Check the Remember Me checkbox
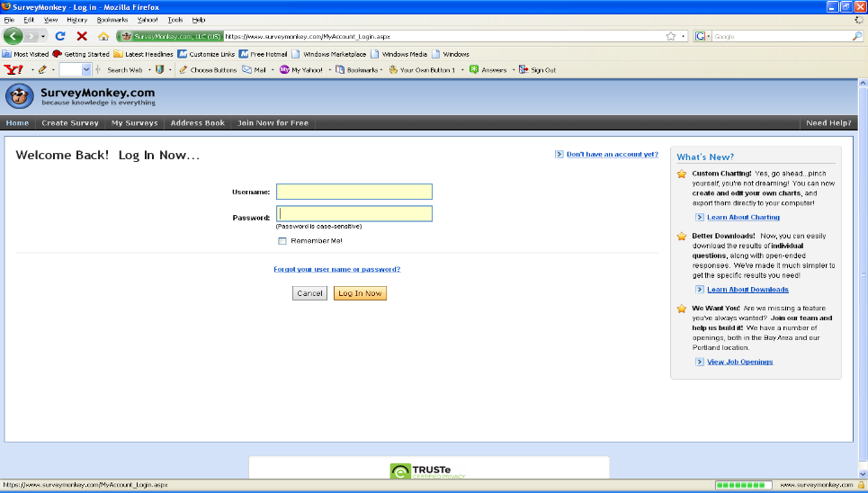Image resolution: width=868 pixels, height=493 pixels. 282,241
